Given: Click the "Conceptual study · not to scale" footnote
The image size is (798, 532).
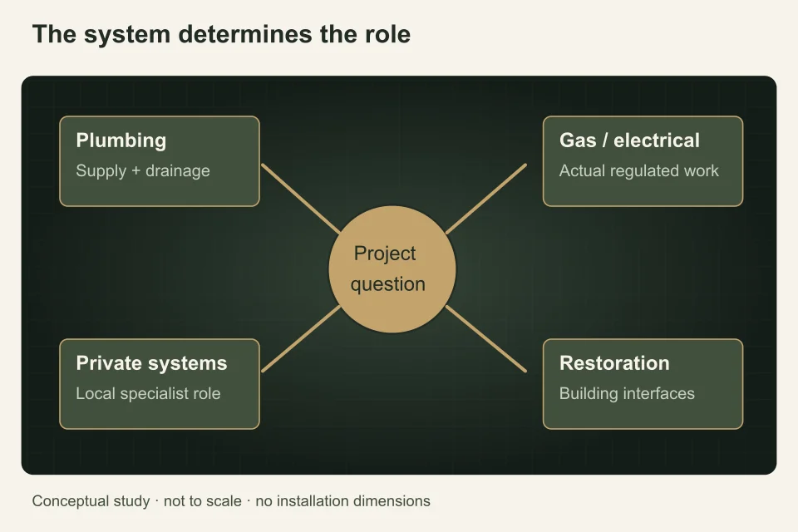Looking at the screenshot, I should coord(231,501).
